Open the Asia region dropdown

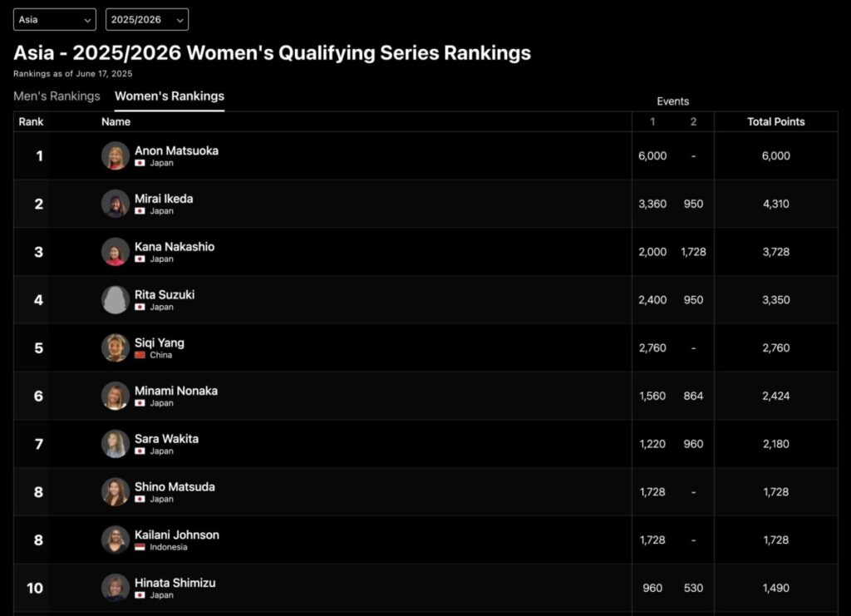coord(55,20)
